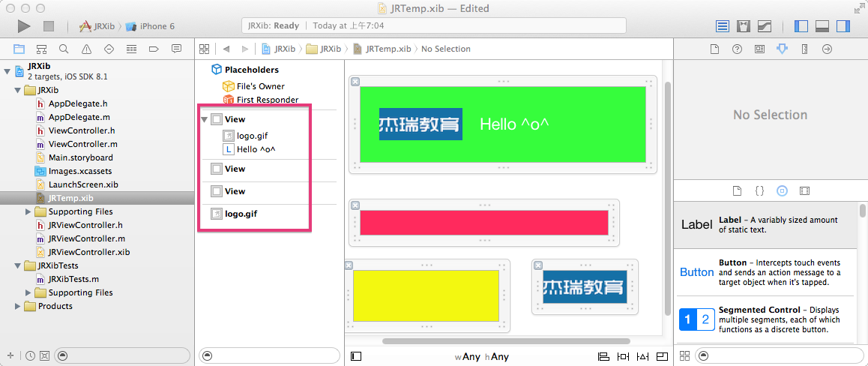This screenshot has width=868, height=366.
Task: Show the Code Snippet library
Action: (x=759, y=190)
